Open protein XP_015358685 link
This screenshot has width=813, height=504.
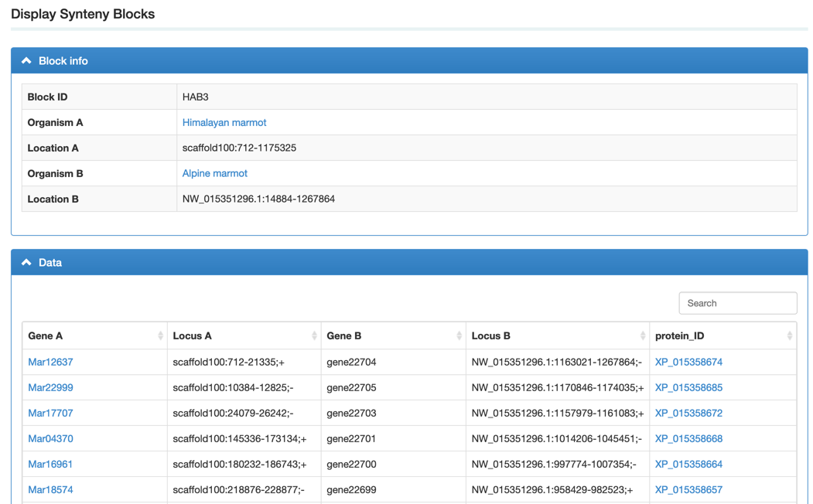click(x=688, y=387)
